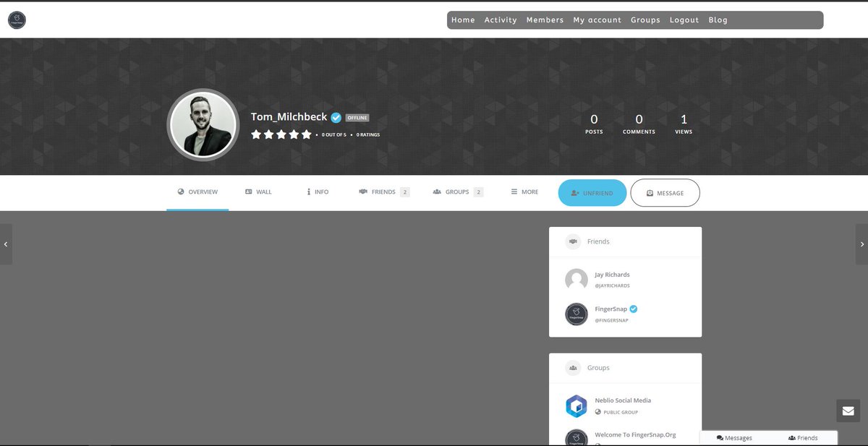Image resolution: width=868 pixels, height=446 pixels.
Task: Go to the Activity menu item
Action: pos(501,20)
